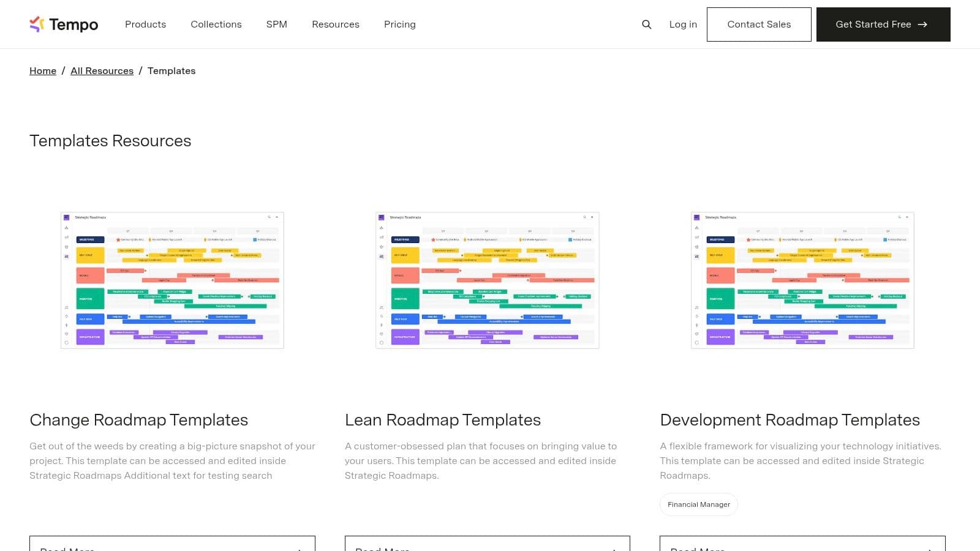
Task: Open the search magnifier icon
Action: pyautogui.click(x=646, y=24)
